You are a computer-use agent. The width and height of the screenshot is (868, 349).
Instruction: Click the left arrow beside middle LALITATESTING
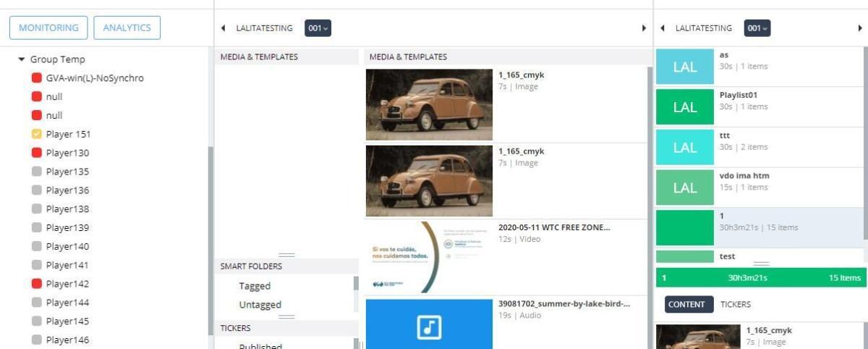click(x=224, y=28)
